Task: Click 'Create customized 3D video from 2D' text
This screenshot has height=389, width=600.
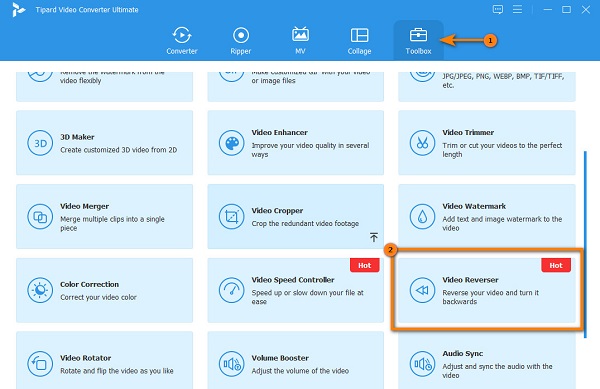Action: (119, 150)
